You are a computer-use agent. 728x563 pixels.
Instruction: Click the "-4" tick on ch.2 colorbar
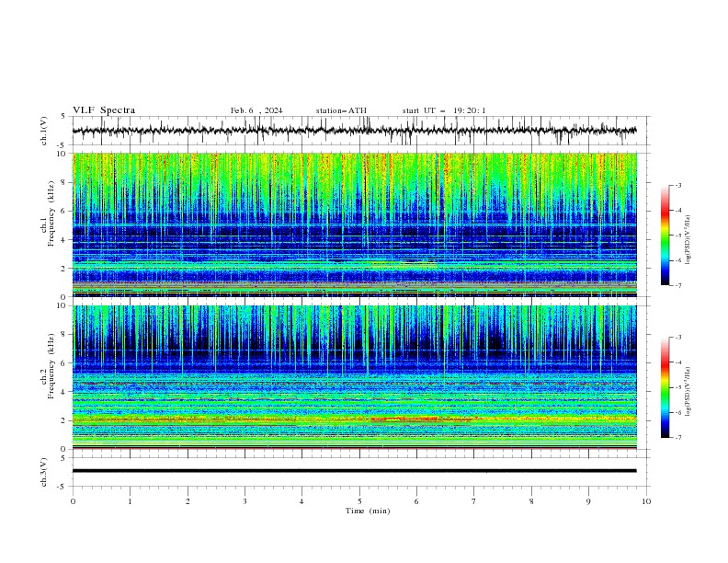[677, 362]
